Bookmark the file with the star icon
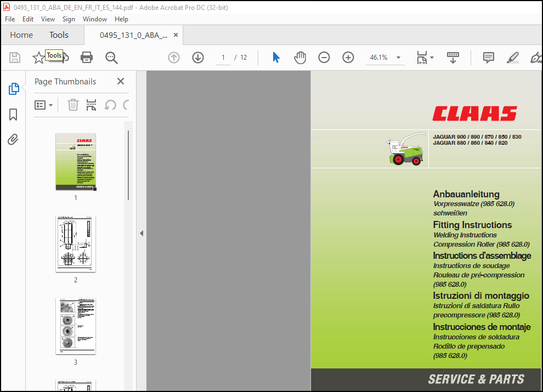 click(x=38, y=58)
